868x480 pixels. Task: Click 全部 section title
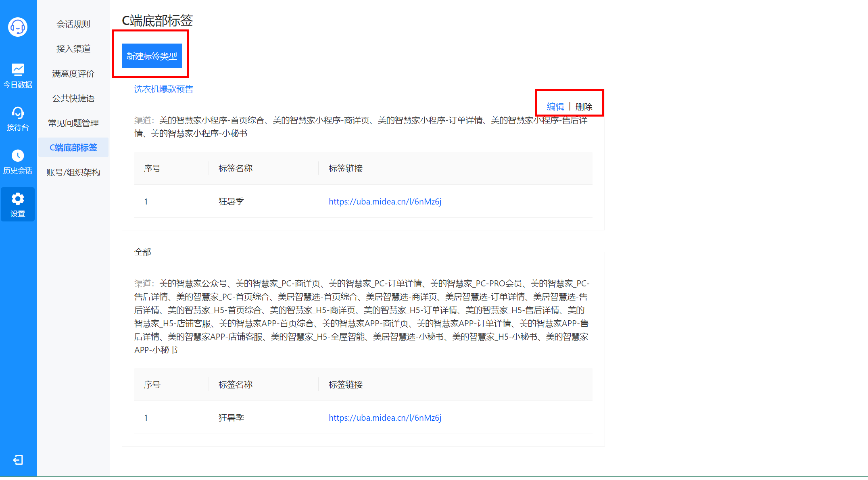tap(142, 253)
